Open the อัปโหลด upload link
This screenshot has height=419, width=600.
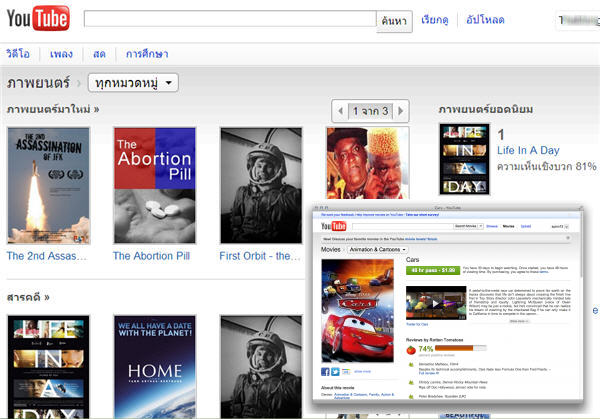pos(485,20)
